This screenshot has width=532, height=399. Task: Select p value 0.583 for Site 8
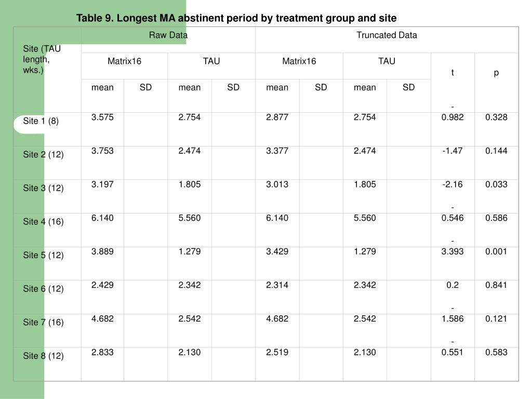click(x=496, y=352)
